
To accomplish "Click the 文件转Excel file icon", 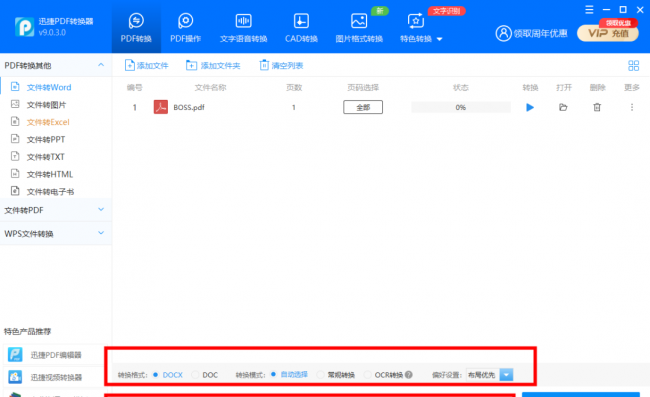I will click(15, 121).
